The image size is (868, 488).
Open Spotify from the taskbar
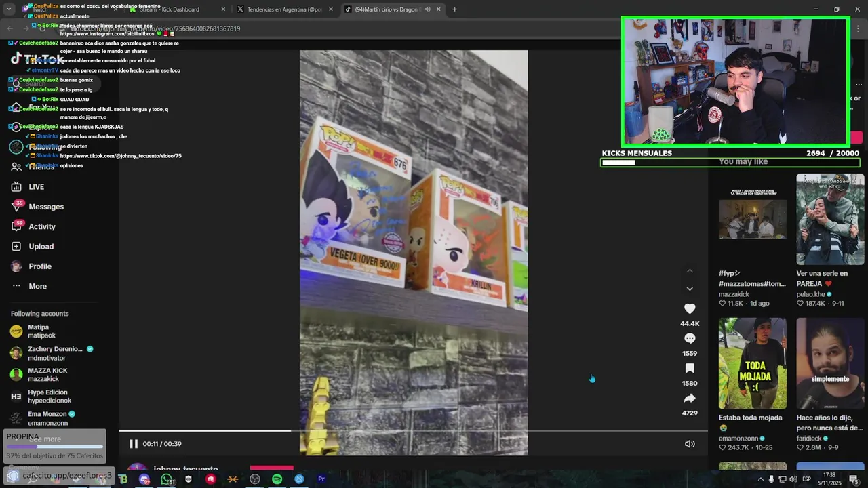[277, 479]
